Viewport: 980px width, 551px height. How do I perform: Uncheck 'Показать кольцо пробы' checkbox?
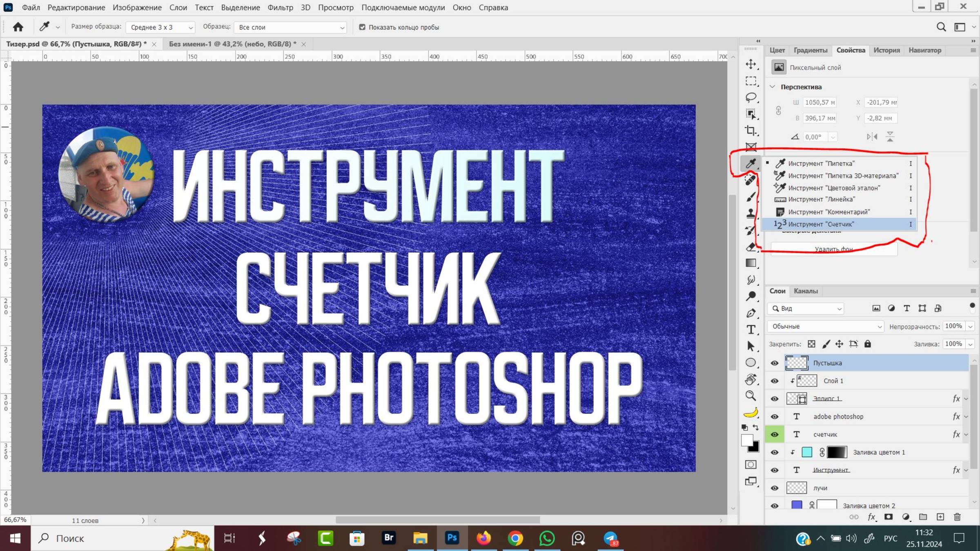(362, 27)
